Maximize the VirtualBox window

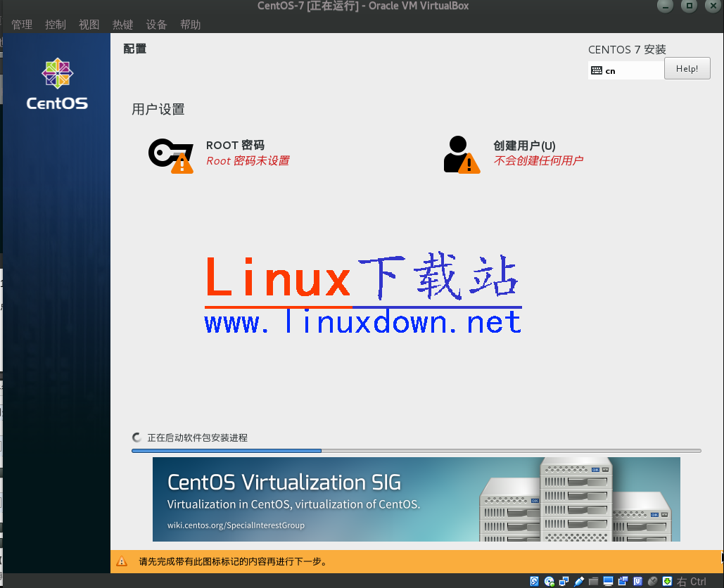[x=689, y=6]
